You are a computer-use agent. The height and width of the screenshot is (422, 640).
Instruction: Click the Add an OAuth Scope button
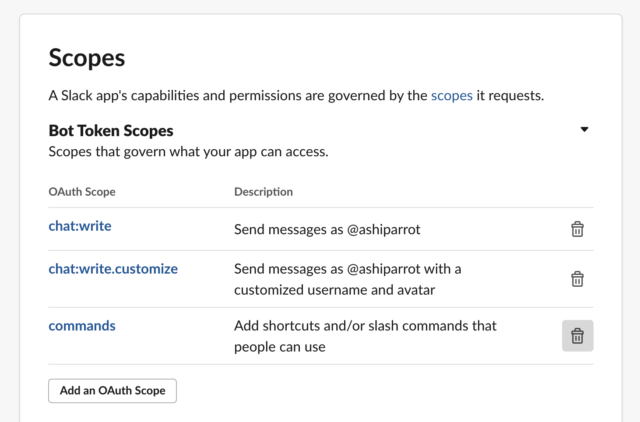click(113, 391)
